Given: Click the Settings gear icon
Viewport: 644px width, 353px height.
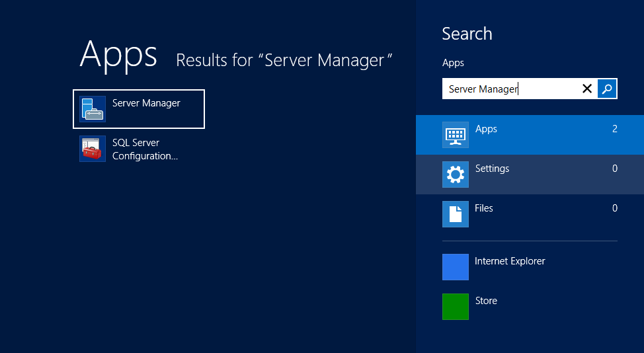Looking at the screenshot, I should (x=456, y=175).
